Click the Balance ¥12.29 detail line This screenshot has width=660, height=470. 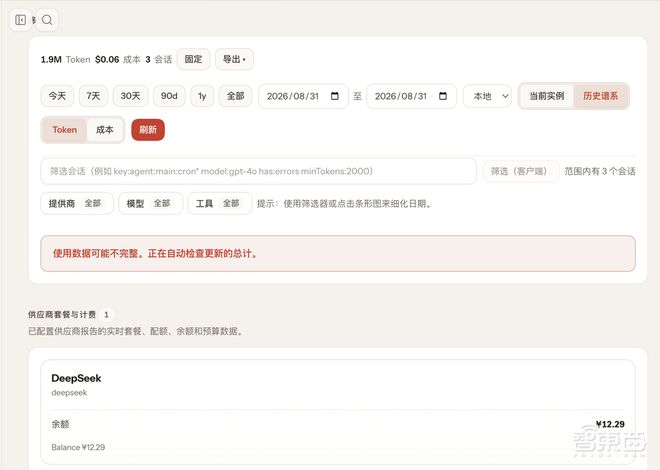[78, 447]
